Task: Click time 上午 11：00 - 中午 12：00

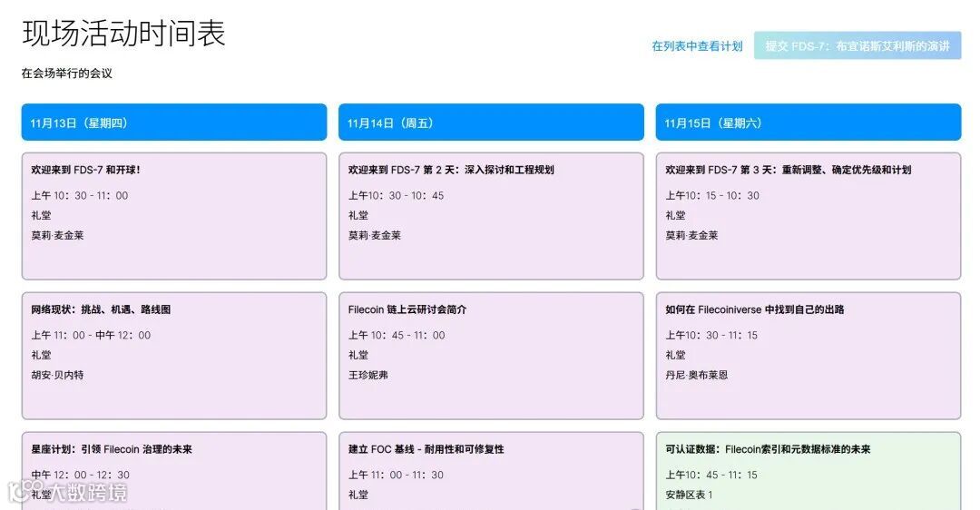Action: click(x=91, y=335)
